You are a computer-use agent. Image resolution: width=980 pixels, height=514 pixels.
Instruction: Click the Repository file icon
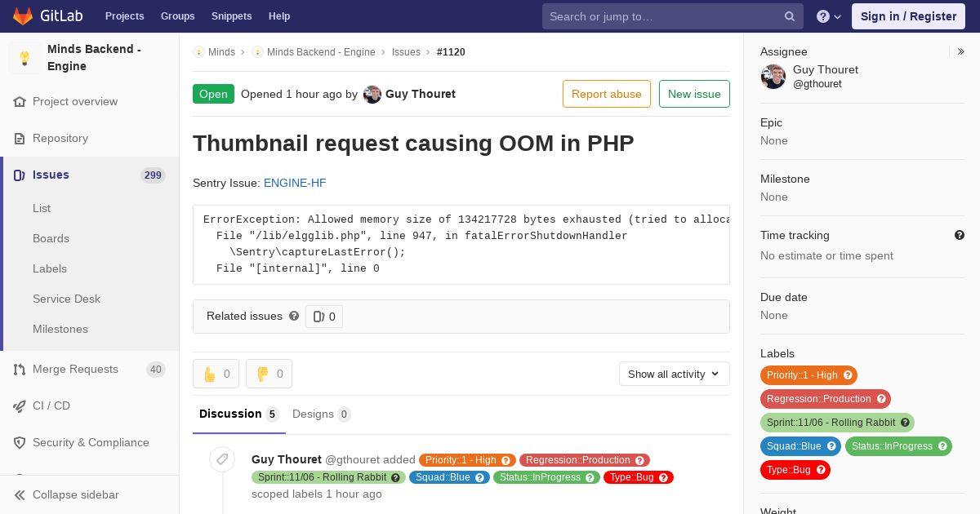[20, 139]
